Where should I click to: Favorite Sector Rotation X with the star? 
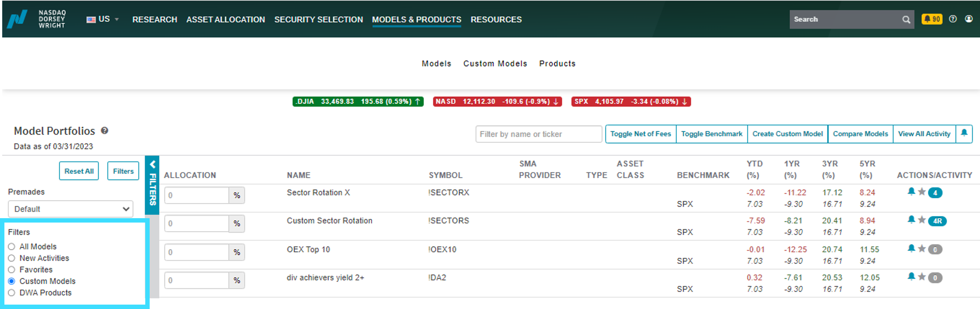pyautogui.click(x=922, y=191)
